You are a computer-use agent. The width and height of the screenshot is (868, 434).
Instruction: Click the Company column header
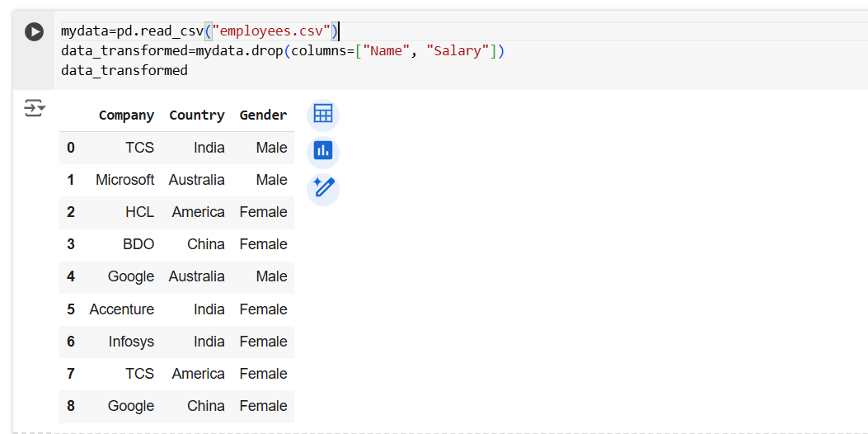[126, 116]
